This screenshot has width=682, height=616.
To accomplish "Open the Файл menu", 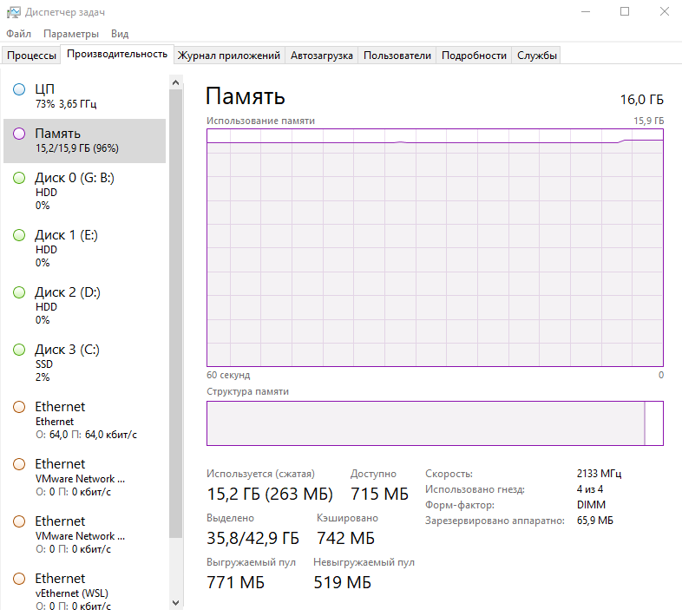I will coord(18,34).
